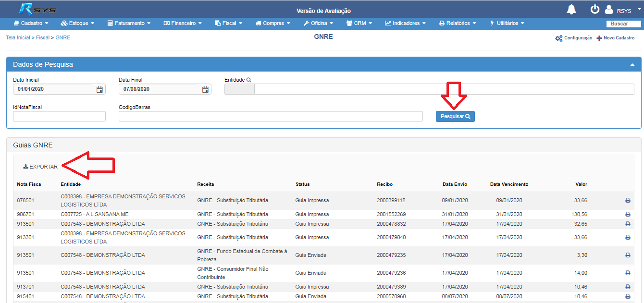Viewport: 644px width, 303px height.
Task: Expand the Relatórios dropdown menu
Action: pos(458,23)
